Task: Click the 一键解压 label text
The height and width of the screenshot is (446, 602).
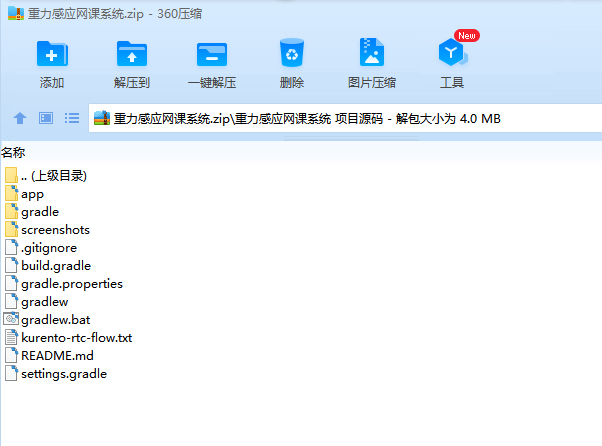Action: click(212, 83)
